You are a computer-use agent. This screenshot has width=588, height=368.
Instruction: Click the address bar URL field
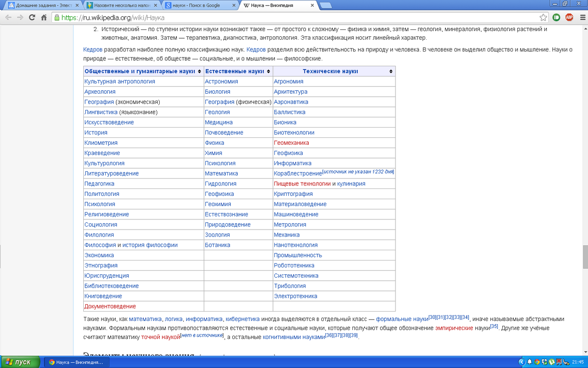click(x=299, y=17)
